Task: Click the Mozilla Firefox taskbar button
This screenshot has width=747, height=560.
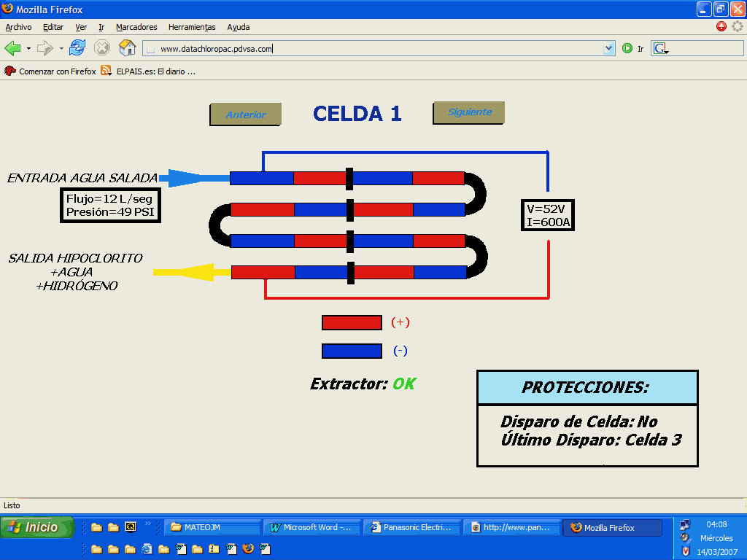Action: coord(612,527)
